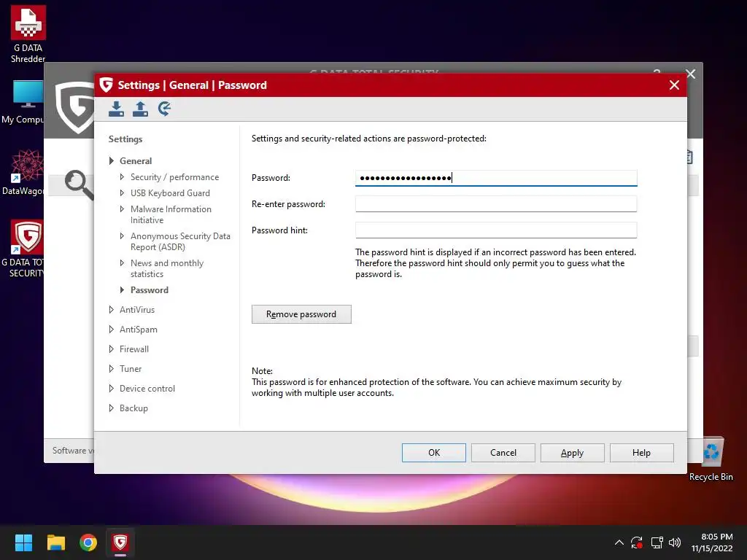
Task: Click the magnifier icon in main G DATA window
Action: pos(79,184)
